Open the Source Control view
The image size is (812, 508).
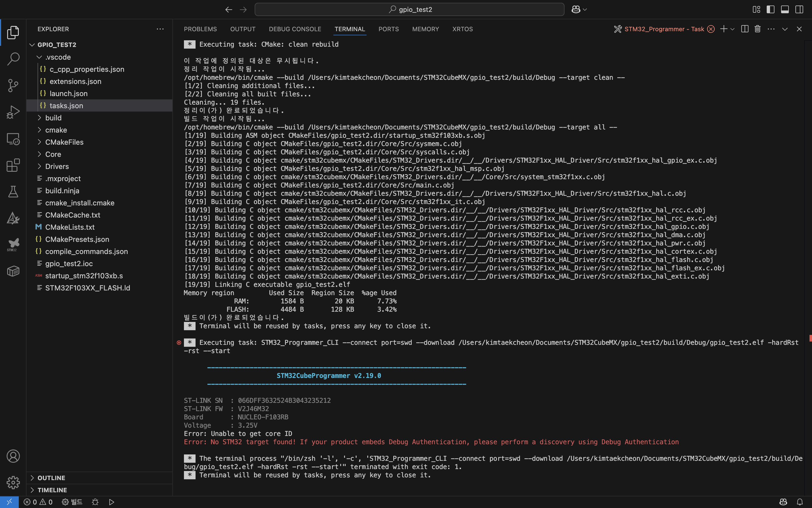pyautogui.click(x=13, y=85)
